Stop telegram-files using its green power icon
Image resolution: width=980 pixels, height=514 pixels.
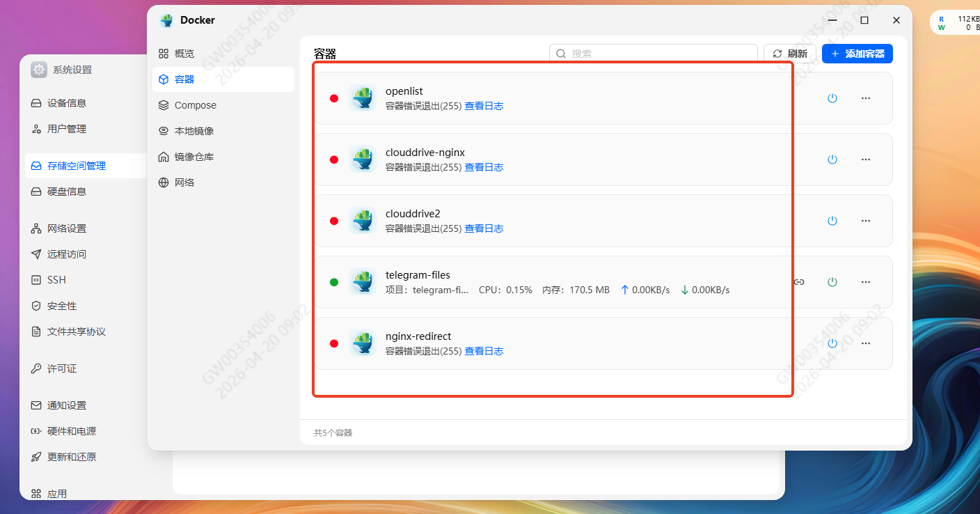point(832,282)
